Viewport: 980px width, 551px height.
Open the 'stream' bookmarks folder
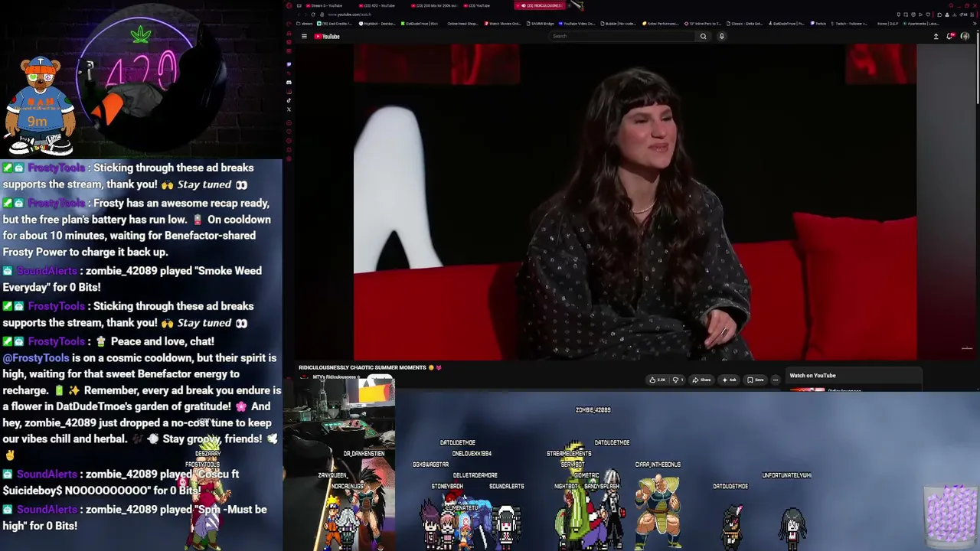(305, 24)
